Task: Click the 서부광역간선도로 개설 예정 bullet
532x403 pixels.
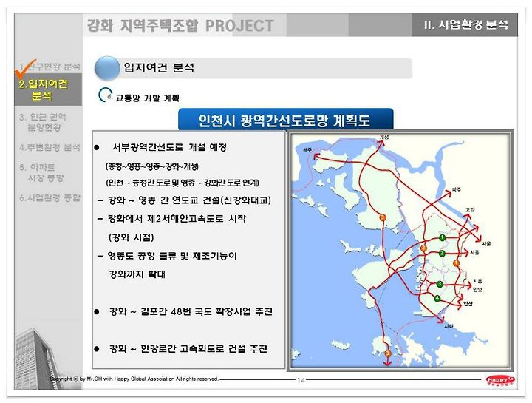Action: (169, 147)
